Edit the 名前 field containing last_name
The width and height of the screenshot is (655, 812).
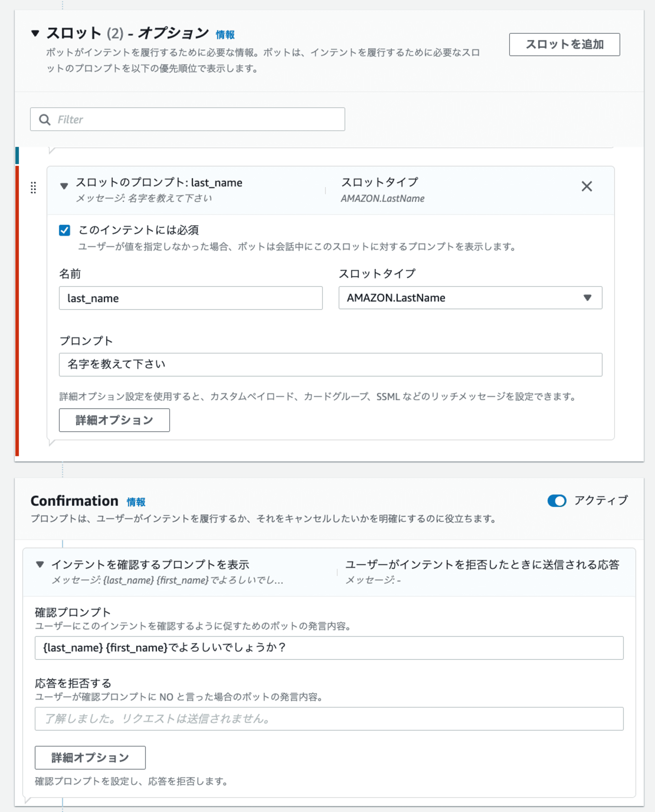coord(190,298)
